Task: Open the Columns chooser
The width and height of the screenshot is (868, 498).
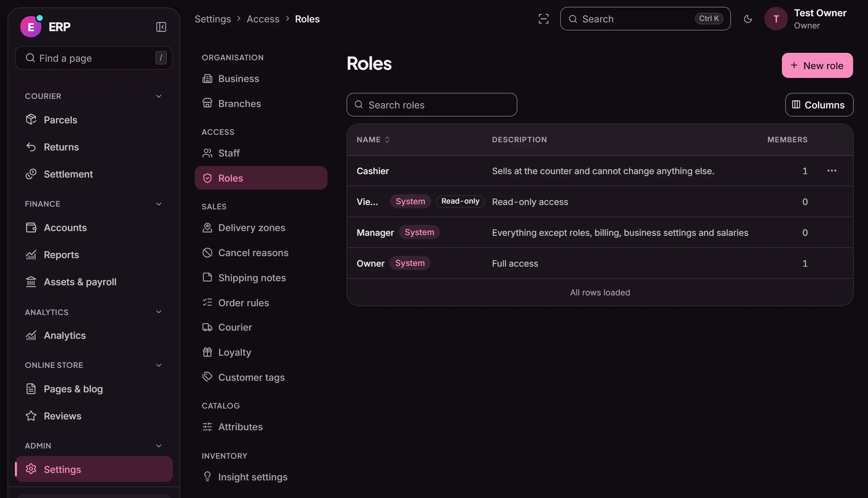Action: click(819, 105)
